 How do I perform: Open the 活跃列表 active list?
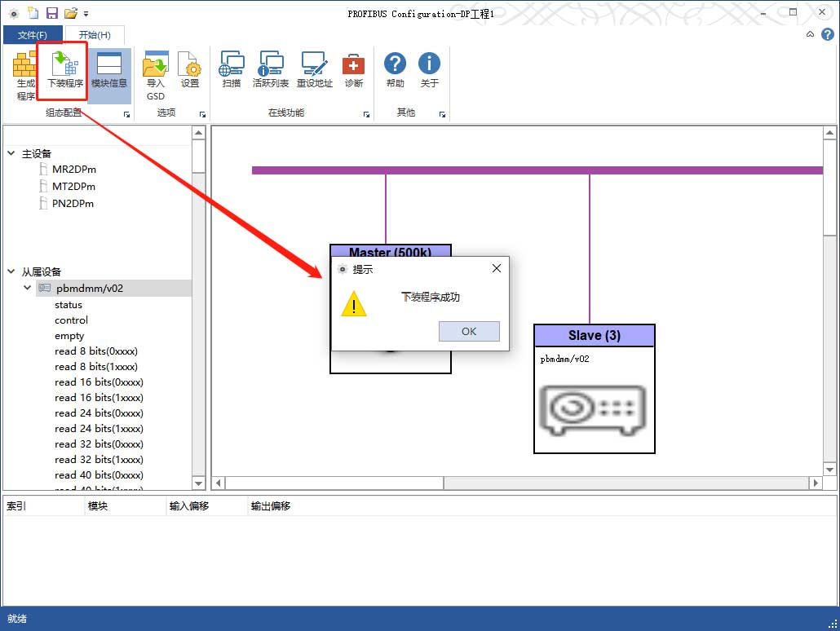click(270, 72)
